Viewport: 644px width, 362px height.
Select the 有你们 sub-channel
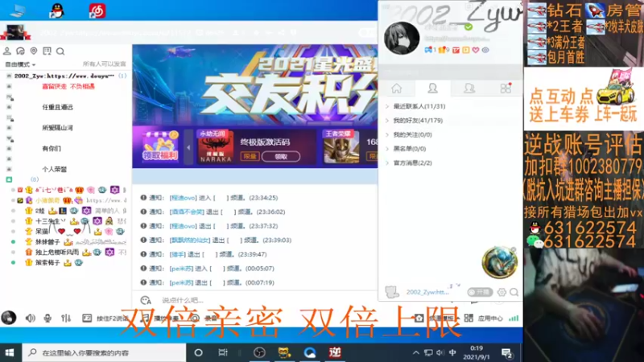[x=52, y=149]
